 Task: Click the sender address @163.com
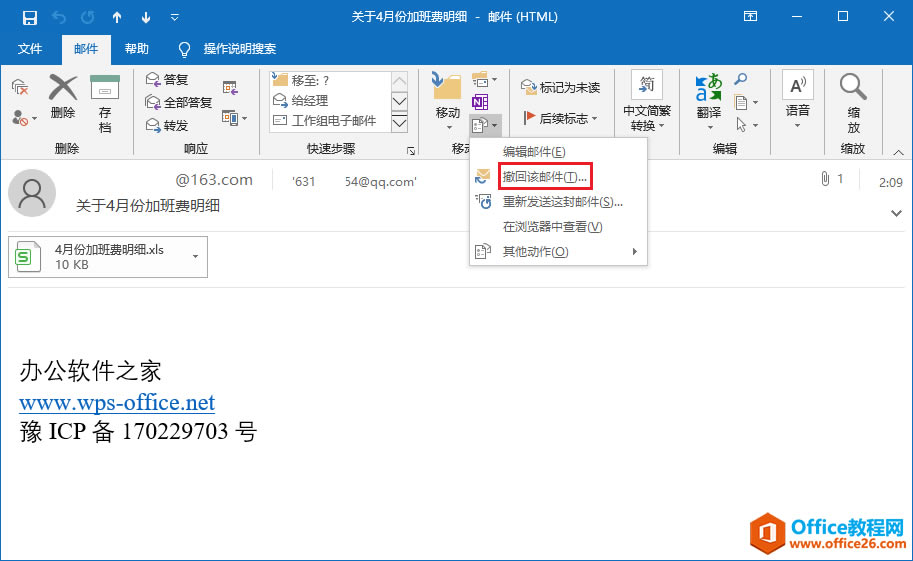[x=214, y=180]
